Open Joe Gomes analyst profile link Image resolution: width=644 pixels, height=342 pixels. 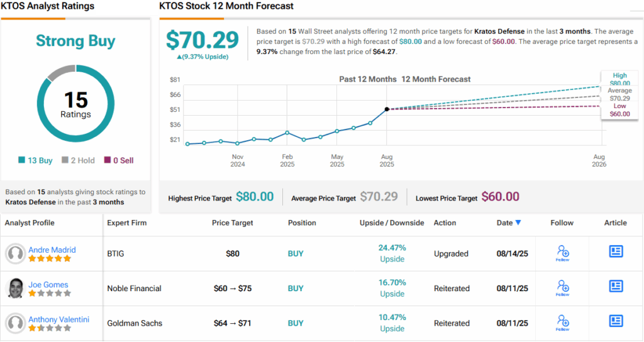click(48, 285)
